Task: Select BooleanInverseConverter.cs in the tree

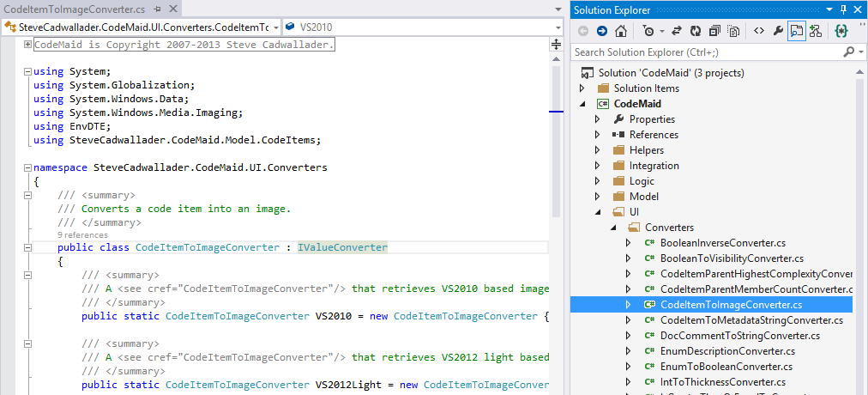Action: tap(723, 243)
